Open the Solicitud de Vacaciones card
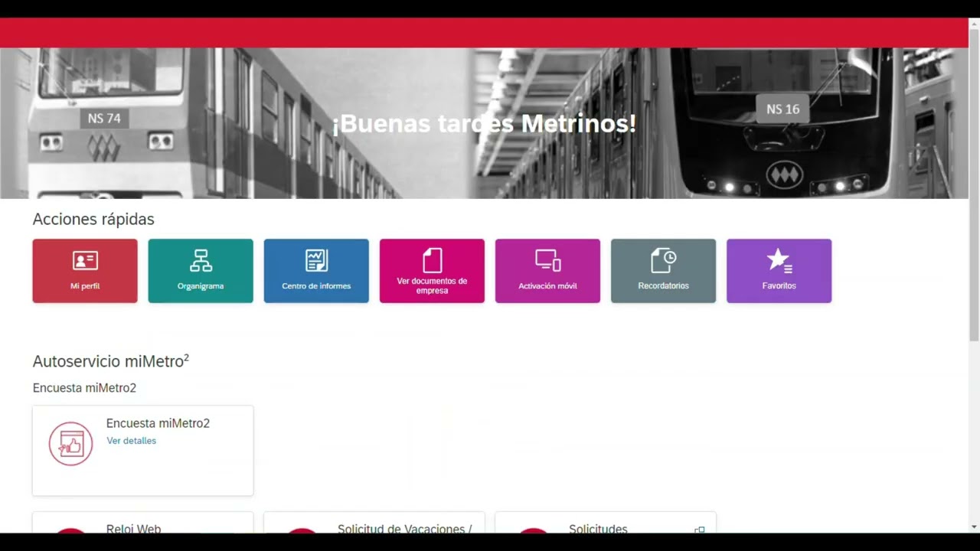 pos(374,523)
